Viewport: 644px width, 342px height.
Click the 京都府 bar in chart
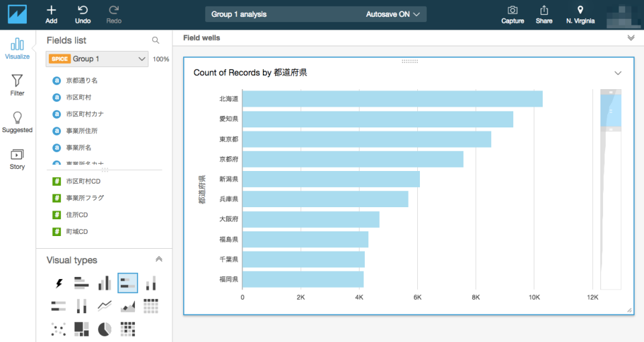pos(353,159)
